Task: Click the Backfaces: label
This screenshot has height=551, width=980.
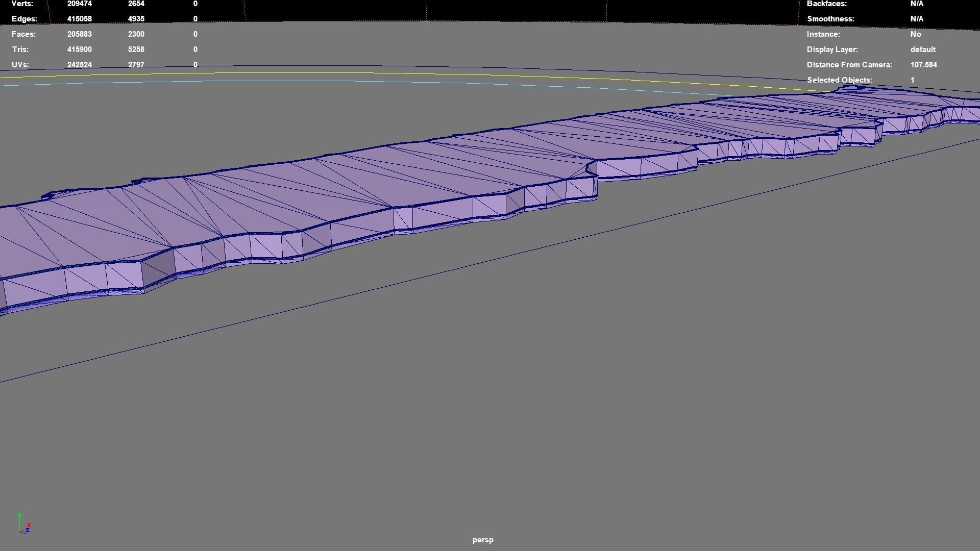Action: pos(826,4)
